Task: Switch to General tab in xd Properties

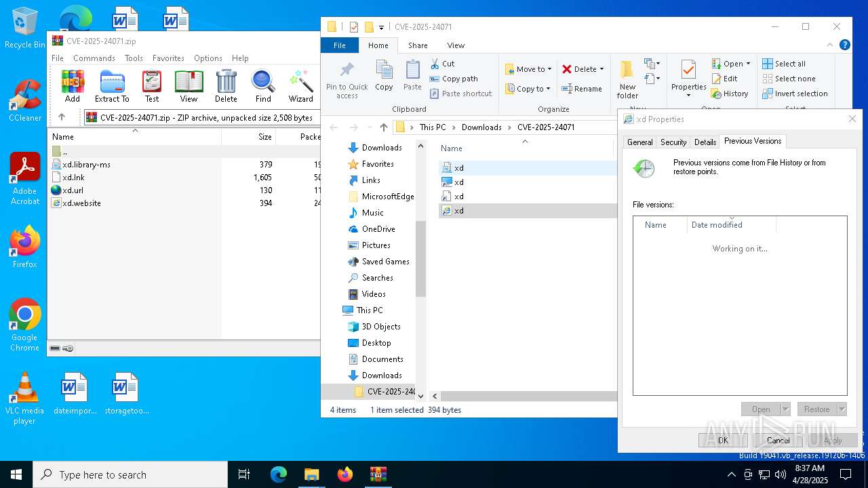Action: click(x=639, y=142)
